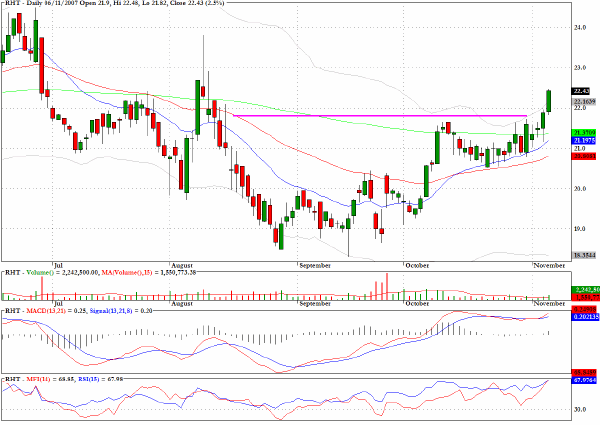This screenshot has width=600, height=425.
Task: Click the November label under the volume panel
Action: [x=549, y=303]
